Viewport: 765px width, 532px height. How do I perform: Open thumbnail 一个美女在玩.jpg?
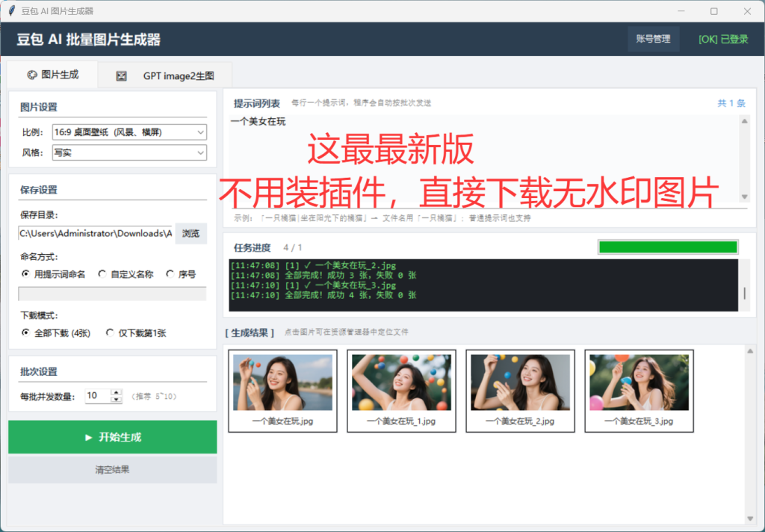pos(283,391)
